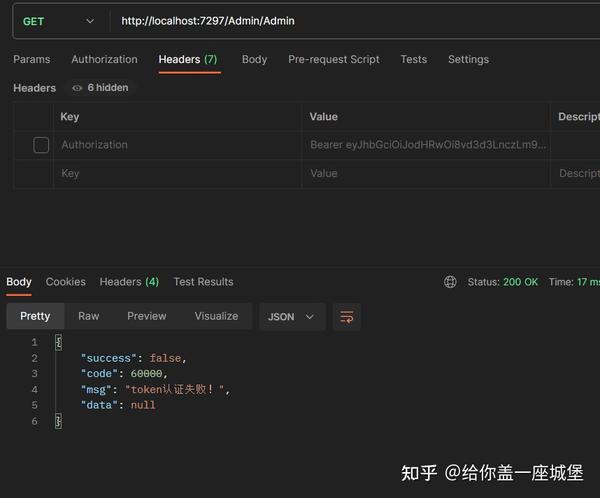View the response Headers (4) tab

129,282
